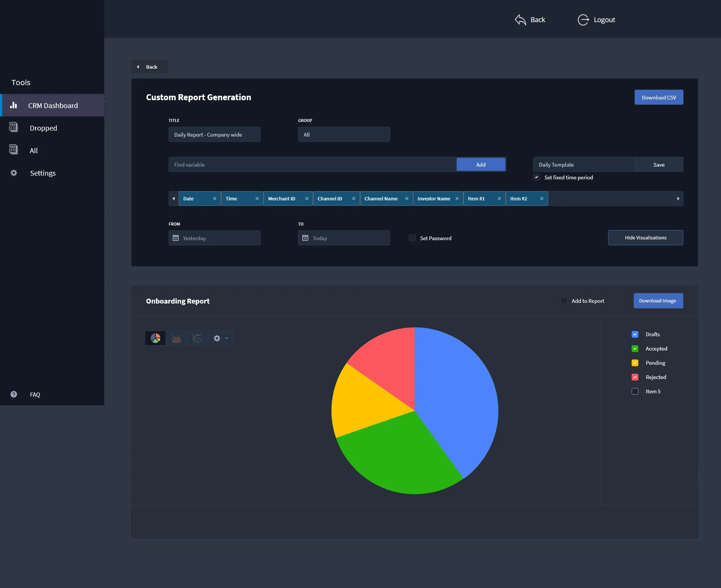Click the Logout icon in header

point(583,20)
